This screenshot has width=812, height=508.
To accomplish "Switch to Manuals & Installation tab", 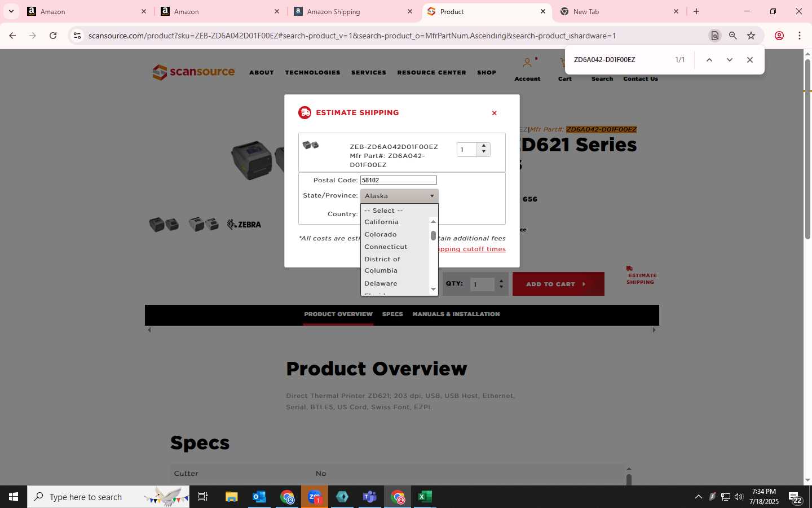I will point(456,314).
